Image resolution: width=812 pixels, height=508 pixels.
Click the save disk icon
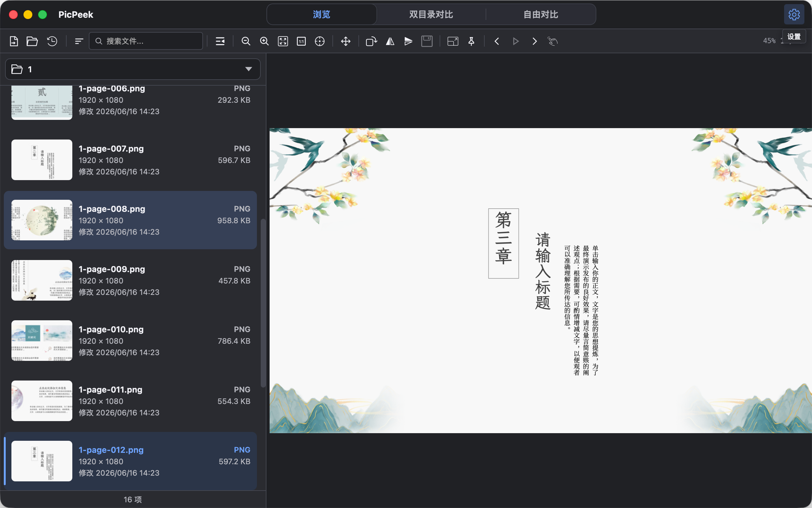pyautogui.click(x=427, y=41)
